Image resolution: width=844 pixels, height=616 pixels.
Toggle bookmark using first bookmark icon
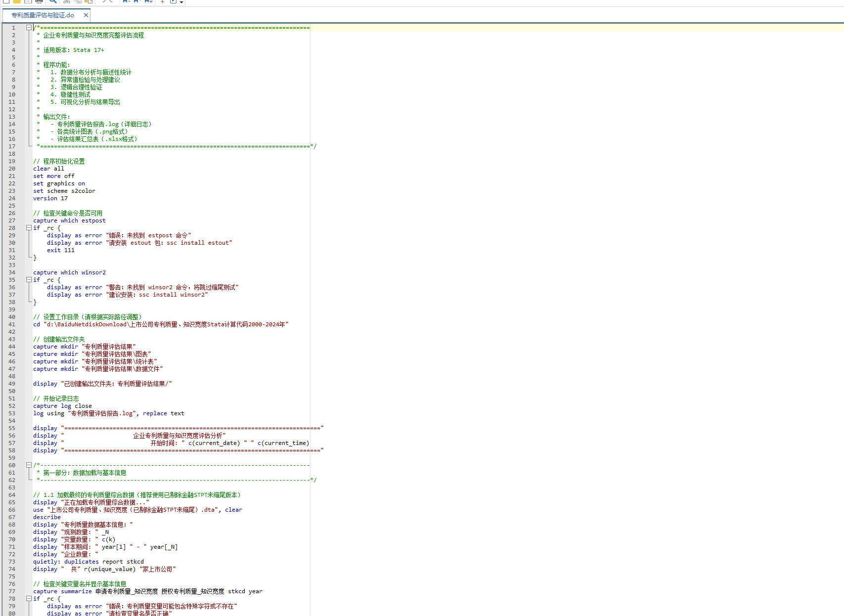click(x=126, y=1)
